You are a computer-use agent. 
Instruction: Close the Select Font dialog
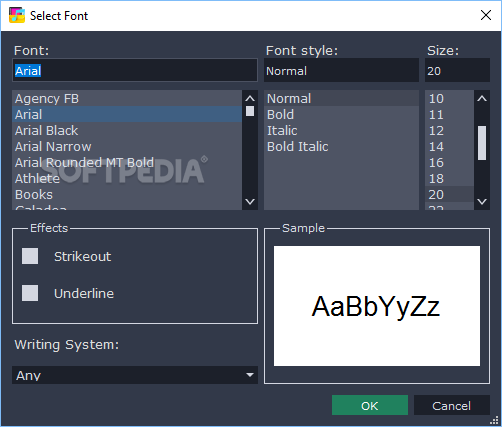click(486, 15)
